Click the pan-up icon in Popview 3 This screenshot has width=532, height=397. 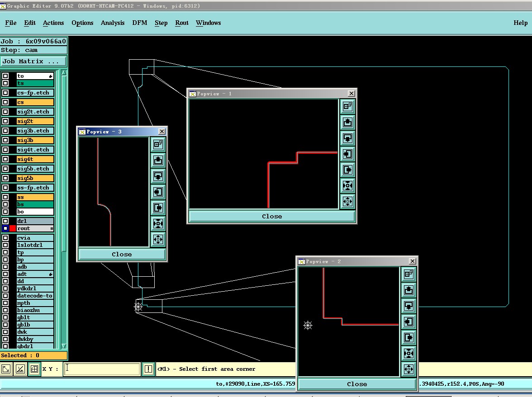coord(158,161)
